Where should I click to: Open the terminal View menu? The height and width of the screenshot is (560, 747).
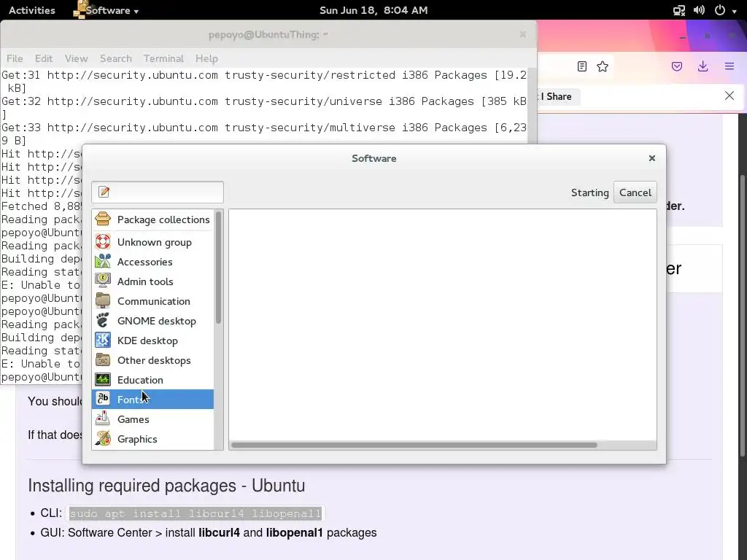tap(76, 58)
